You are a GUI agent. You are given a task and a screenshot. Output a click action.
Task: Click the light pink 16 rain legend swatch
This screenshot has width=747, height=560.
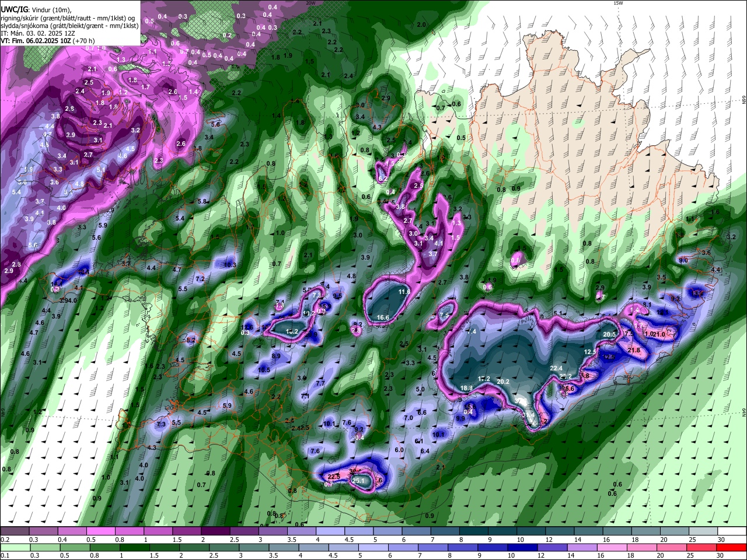612,547
